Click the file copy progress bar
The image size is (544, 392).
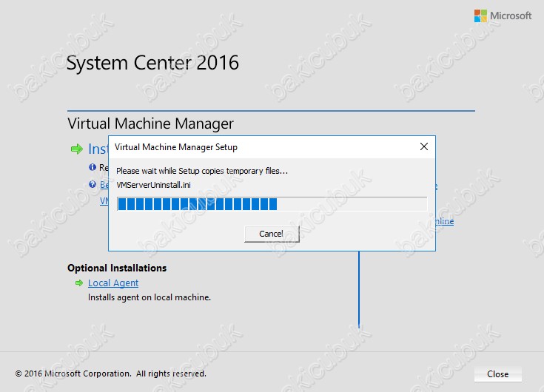click(272, 204)
